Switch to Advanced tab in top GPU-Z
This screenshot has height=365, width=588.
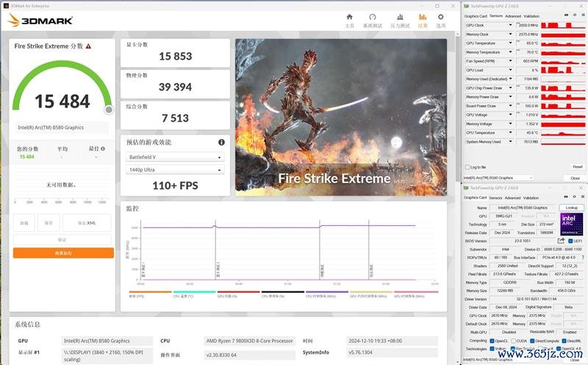point(513,16)
